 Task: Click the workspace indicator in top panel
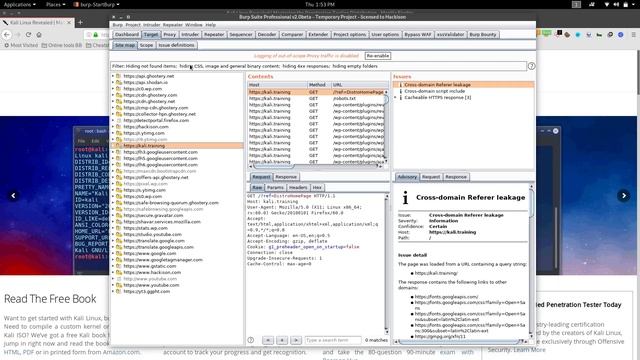[x=576, y=4]
